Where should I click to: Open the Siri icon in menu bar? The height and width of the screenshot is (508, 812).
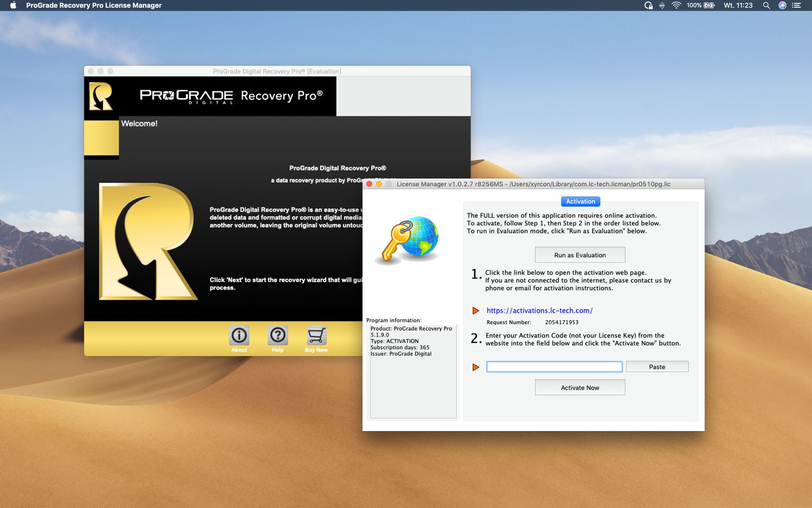coord(782,5)
